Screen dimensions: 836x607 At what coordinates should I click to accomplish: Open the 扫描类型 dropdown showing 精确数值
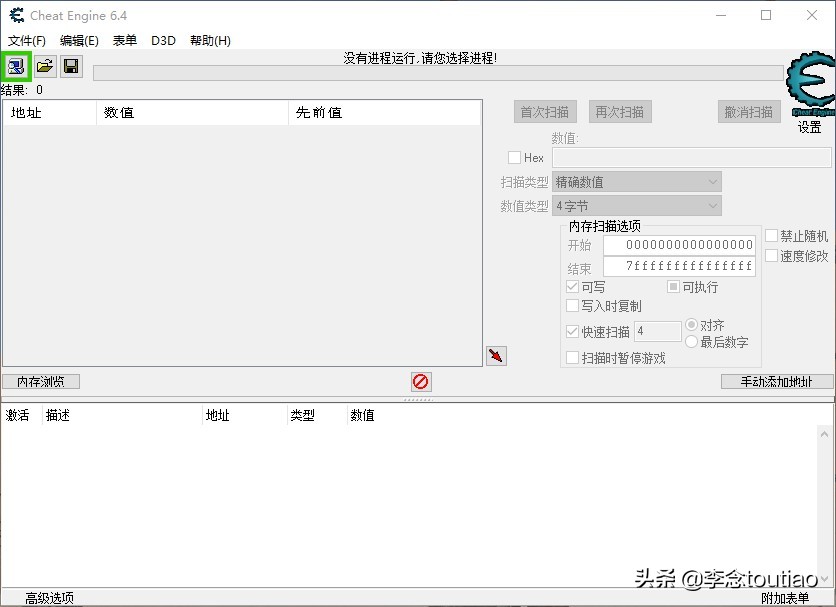click(x=637, y=182)
